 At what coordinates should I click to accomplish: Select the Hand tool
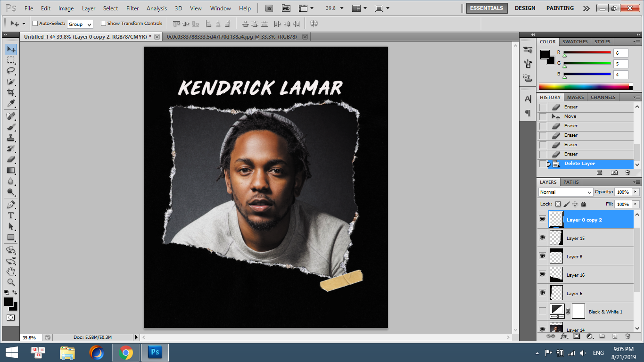(x=11, y=271)
